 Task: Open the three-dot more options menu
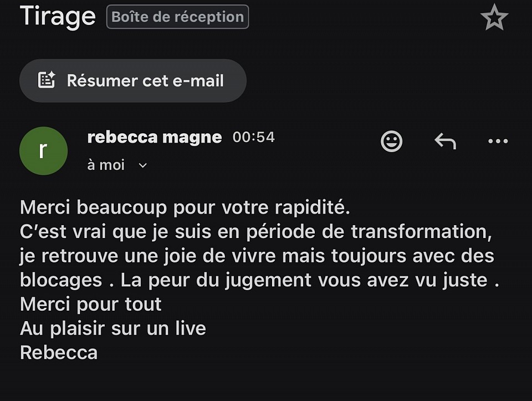(498, 141)
